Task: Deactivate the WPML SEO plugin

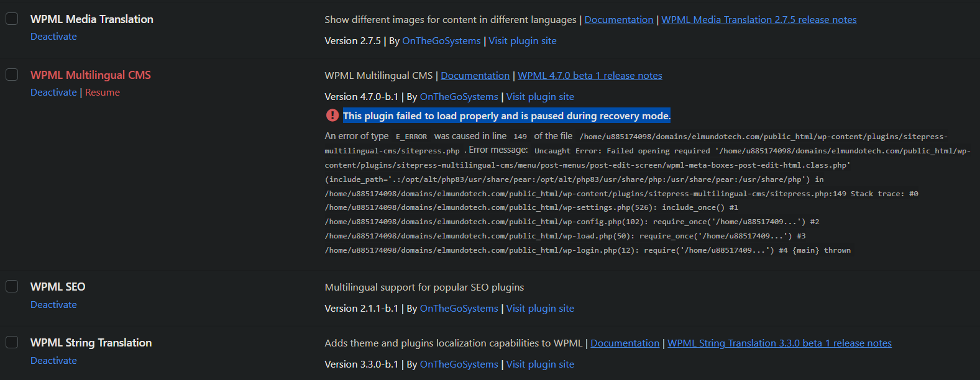Action: [x=53, y=305]
